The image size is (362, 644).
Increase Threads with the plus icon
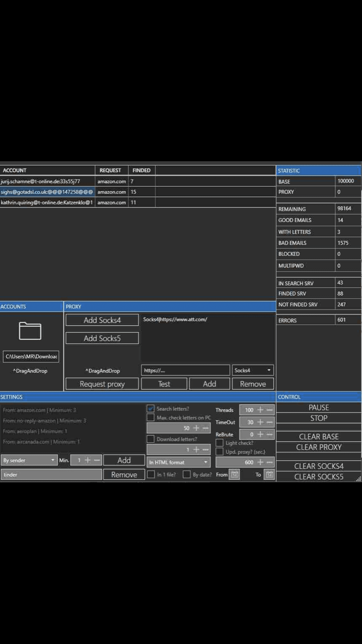260,410
